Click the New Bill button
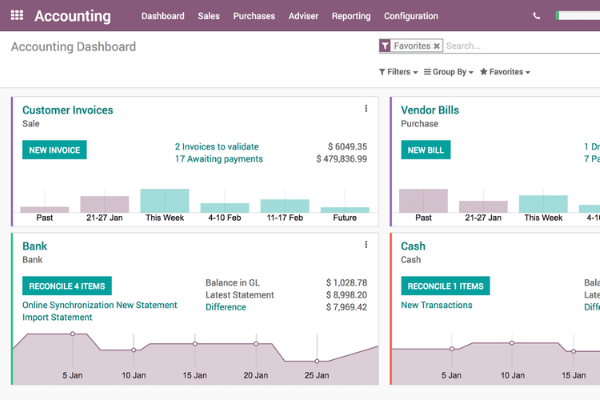Image resolution: width=600 pixels, height=400 pixels. coord(426,150)
